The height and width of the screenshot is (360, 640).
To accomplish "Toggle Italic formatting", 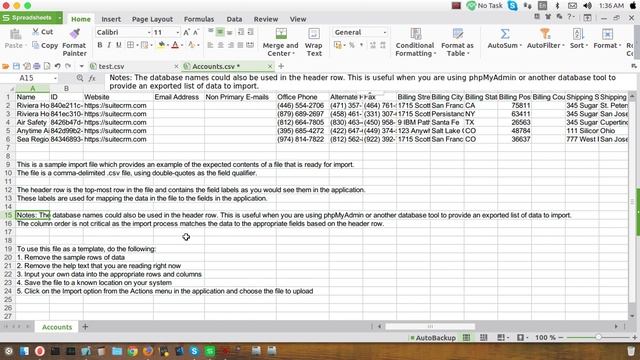I will pos(109,45).
